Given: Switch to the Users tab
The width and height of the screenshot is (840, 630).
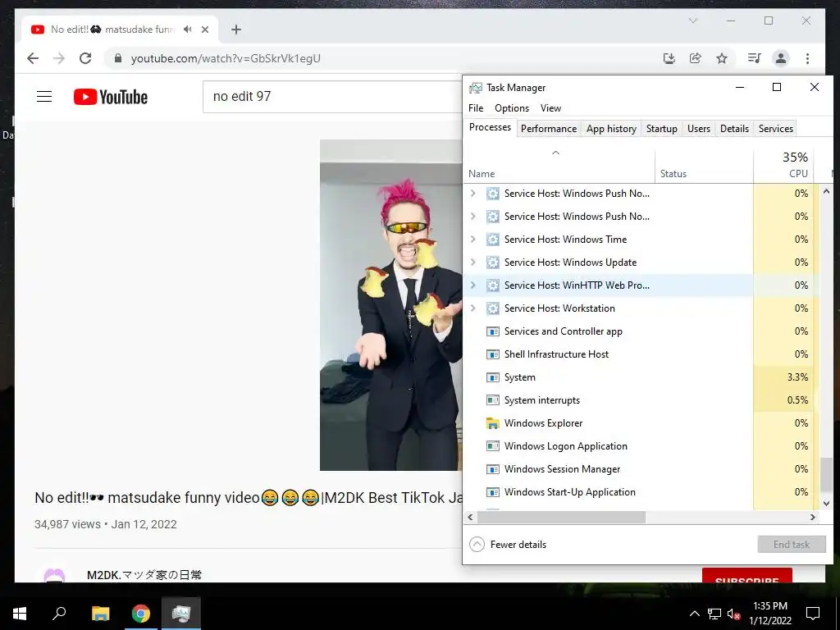Looking at the screenshot, I should point(699,129).
